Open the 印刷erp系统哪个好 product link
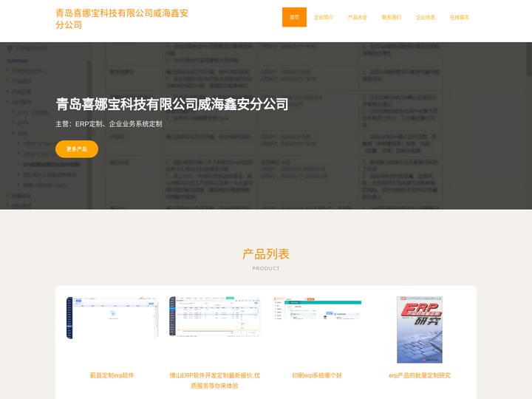The width and height of the screenshot is (532, 399). click(x=317, y=375)
